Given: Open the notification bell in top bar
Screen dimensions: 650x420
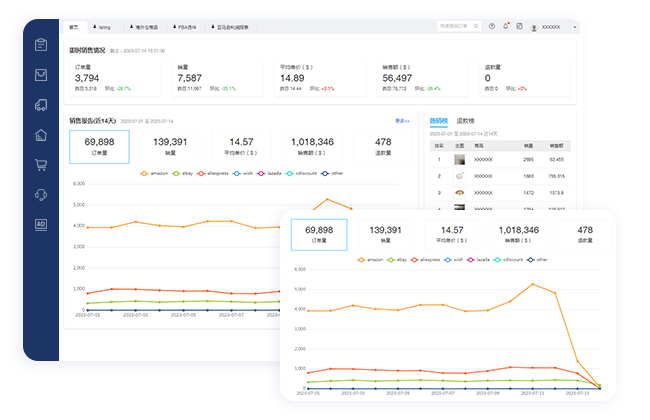Looking at the screenshot, I should [x=505, y=26].
